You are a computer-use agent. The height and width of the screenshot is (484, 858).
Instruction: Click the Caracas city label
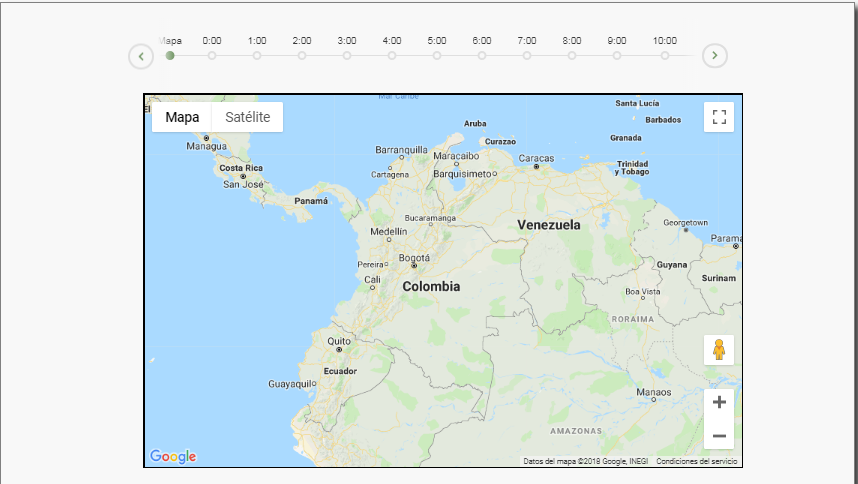click(x=536, y=158)
